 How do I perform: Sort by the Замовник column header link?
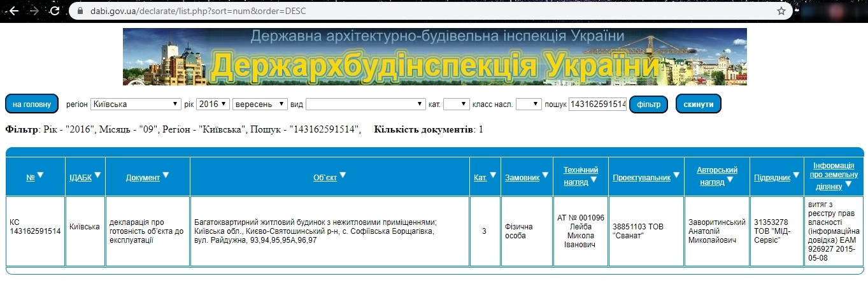pyautogui.click(x=522, y=178)
